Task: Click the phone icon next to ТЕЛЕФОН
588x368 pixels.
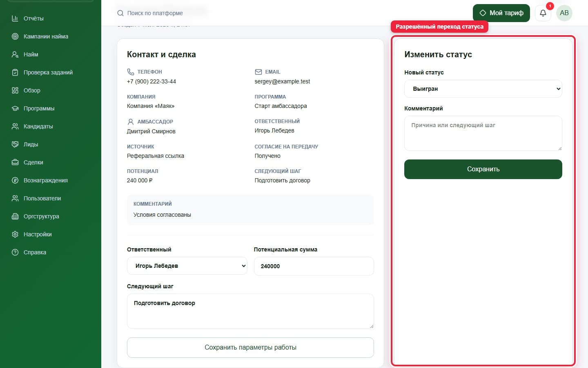Action: coord(131,72)
